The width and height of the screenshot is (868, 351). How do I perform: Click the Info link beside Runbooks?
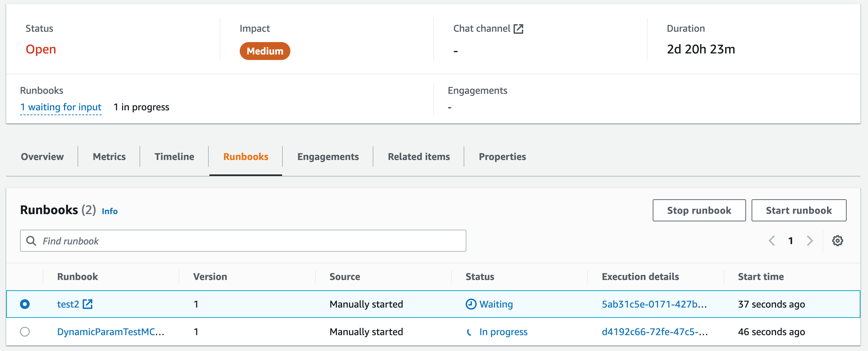(110, 211)
